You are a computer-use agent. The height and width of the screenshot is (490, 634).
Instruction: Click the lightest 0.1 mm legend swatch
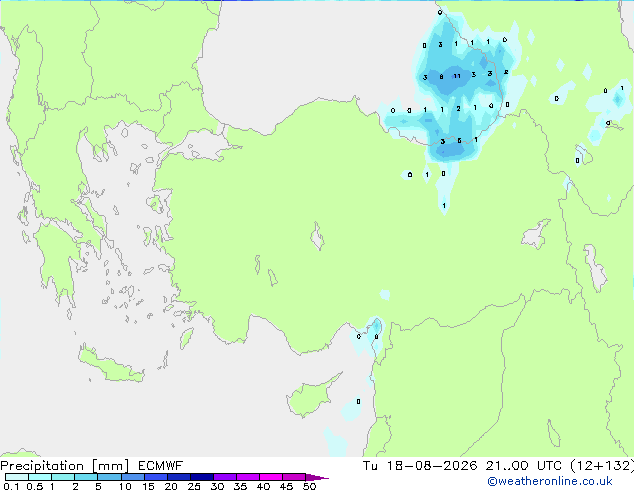click(17, 477)
